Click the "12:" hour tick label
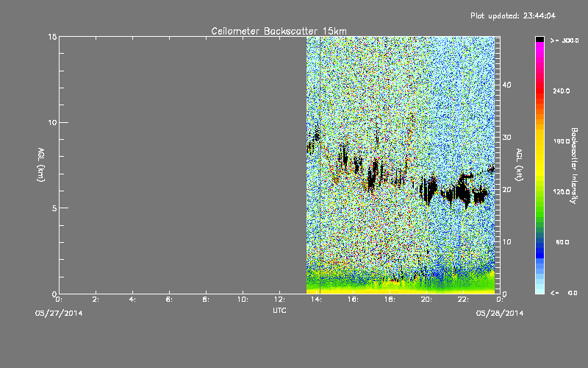This screenshot has width=588, height=368. pyautogui.click(x=279, y=300)
